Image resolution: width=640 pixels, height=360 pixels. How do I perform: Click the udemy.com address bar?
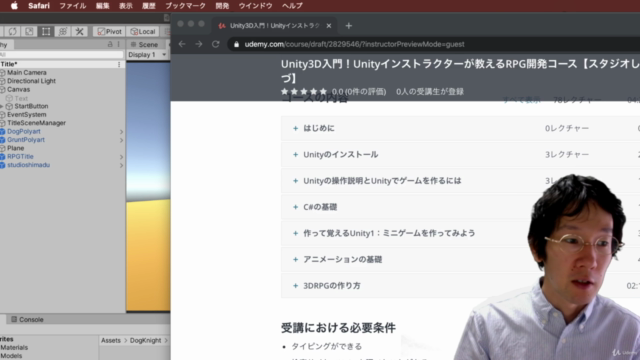click(x=433, y=44)
